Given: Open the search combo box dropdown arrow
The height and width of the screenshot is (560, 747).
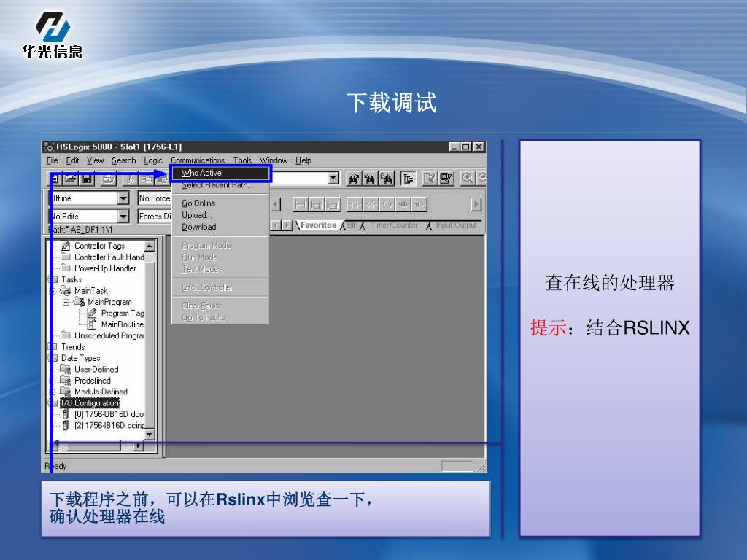Looking at the screenshot, I should [x=334, y=179].
